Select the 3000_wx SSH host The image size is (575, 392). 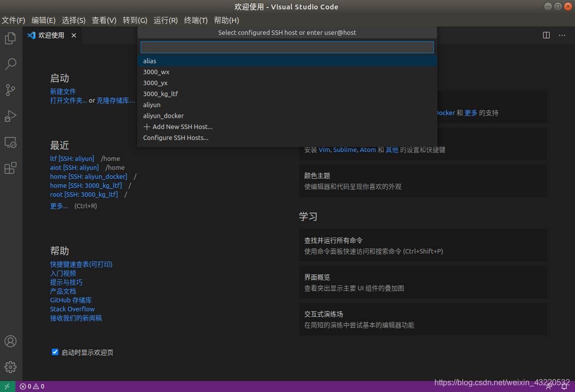point(287,72)
